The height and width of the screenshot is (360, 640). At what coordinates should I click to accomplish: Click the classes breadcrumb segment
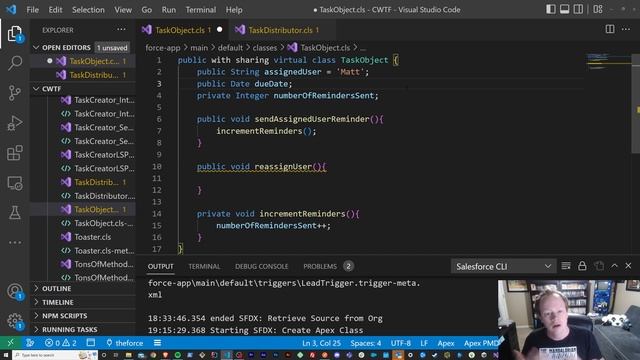point(264,48)
